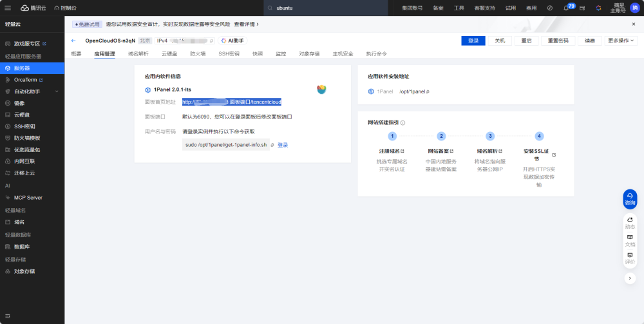Switch to the 防火墙 tab

coord(198,54)
